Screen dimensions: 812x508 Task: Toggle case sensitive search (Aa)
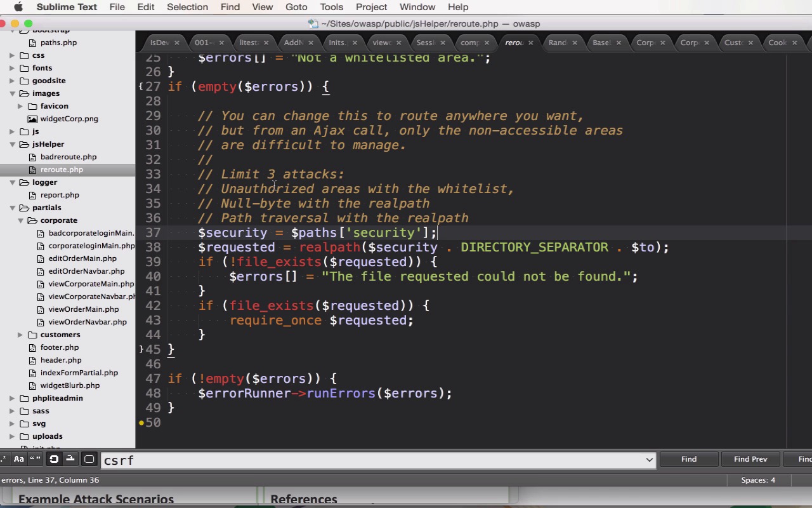tap(19, 459)
